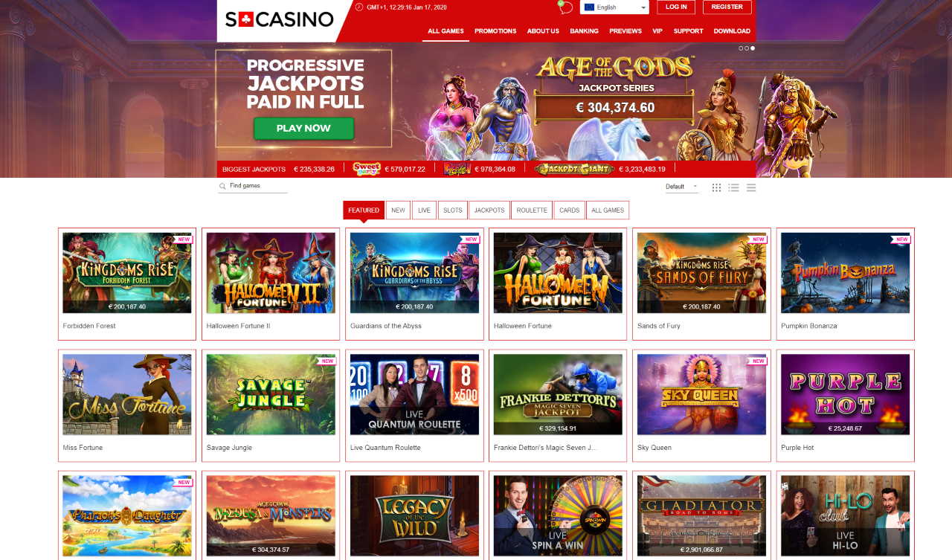Click the Jackpot Giant logo
The height and width of the screenshot is (560, 952).
coord(574,169)
